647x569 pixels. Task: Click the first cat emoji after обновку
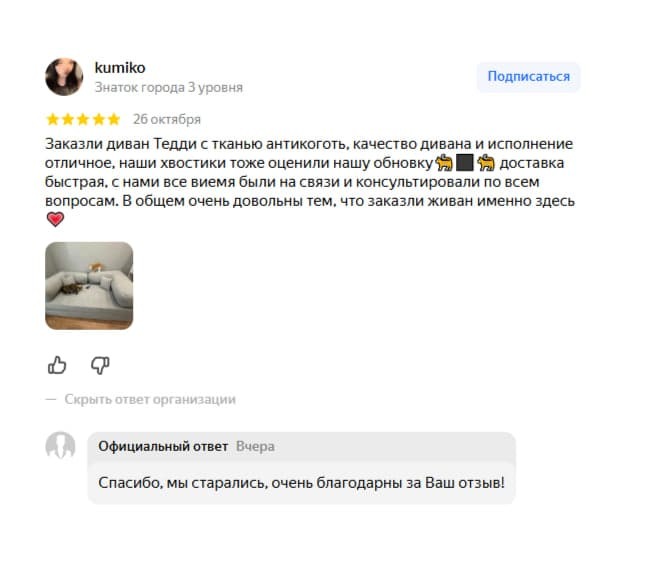(x=444, y=163)
